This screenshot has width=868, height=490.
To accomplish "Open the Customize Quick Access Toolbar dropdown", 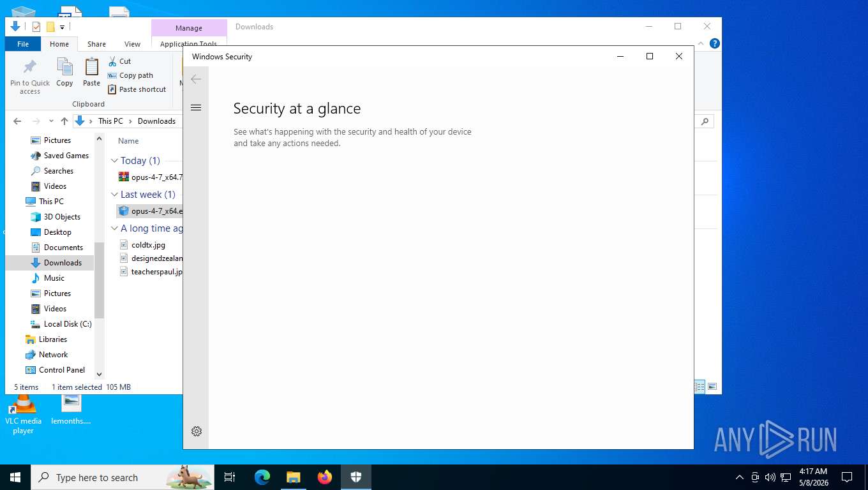I will 62,27.
